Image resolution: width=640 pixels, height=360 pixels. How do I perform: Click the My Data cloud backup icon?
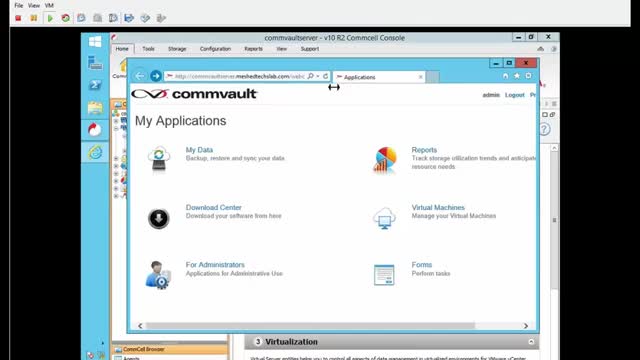coord(159,159)
